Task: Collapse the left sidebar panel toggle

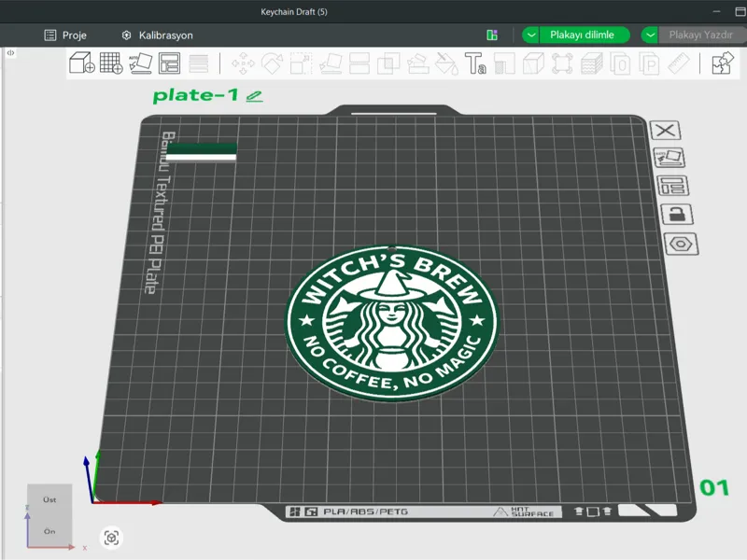Action: click(10, 53)
